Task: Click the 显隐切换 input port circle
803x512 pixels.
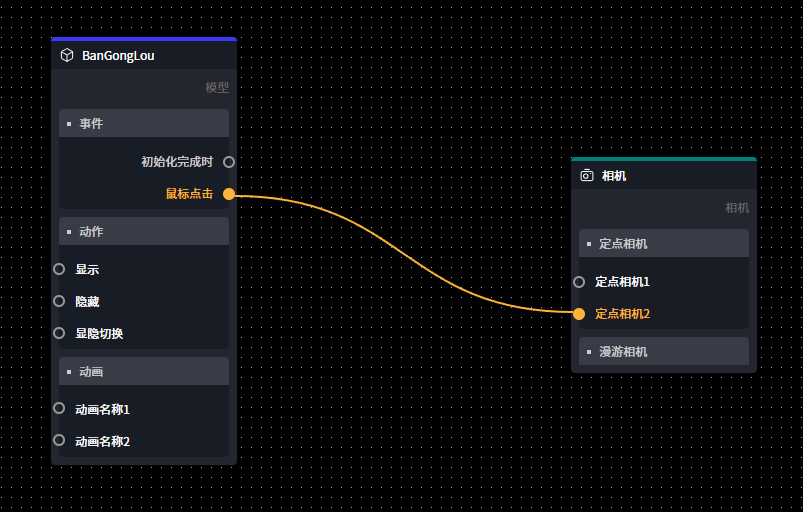Action: coord(59,333)
